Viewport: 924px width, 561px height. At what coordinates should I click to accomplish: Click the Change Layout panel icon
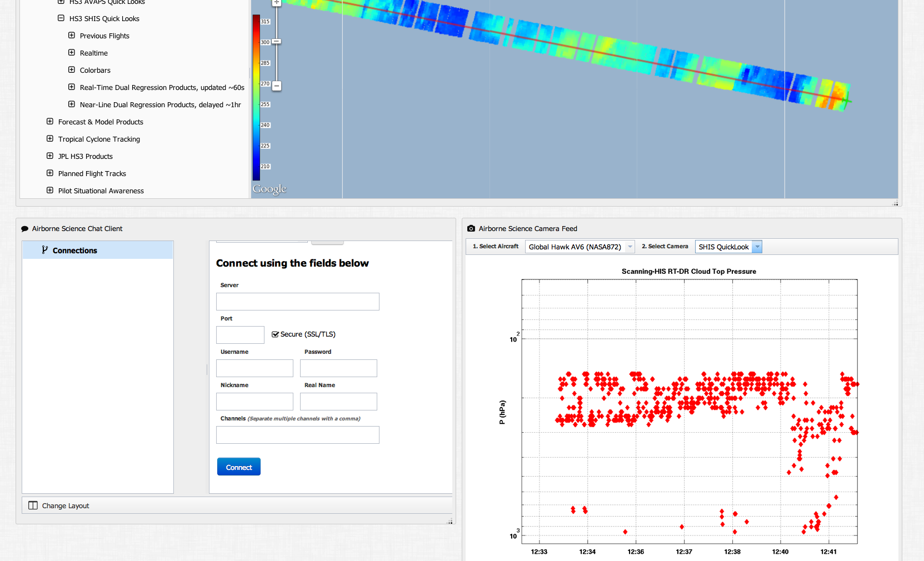[x=33, y=505]
